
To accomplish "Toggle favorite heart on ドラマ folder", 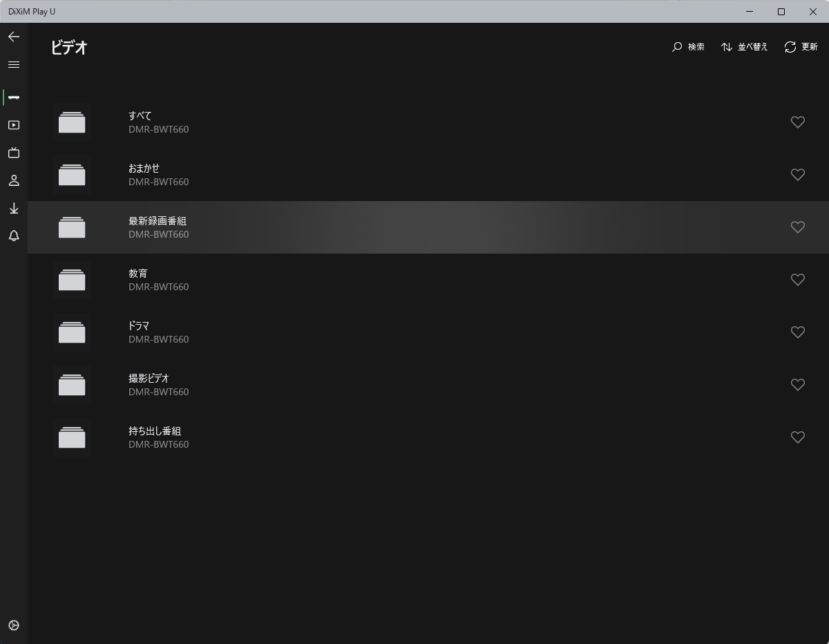I will (797, 332).
